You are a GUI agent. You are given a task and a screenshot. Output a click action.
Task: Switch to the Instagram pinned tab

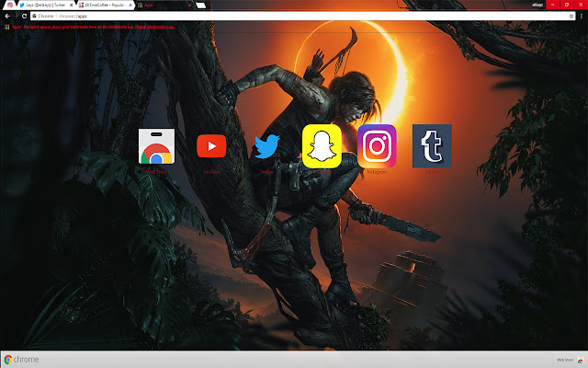(x=10, y=5)
